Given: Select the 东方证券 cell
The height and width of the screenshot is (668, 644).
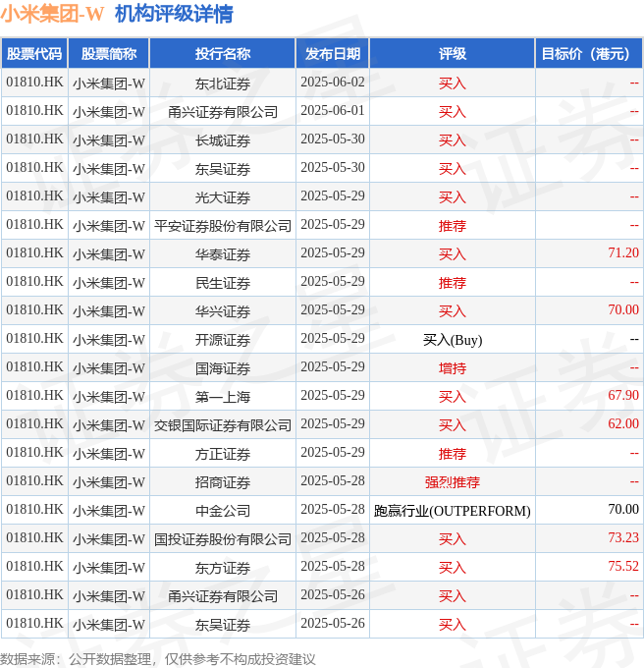Looking at the screenshot, I should click(223, 568).
